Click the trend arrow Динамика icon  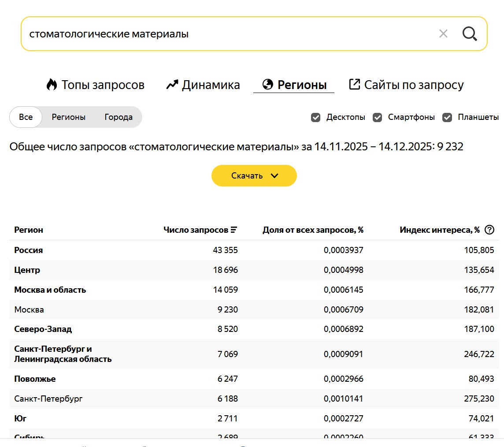pos(172,85)
